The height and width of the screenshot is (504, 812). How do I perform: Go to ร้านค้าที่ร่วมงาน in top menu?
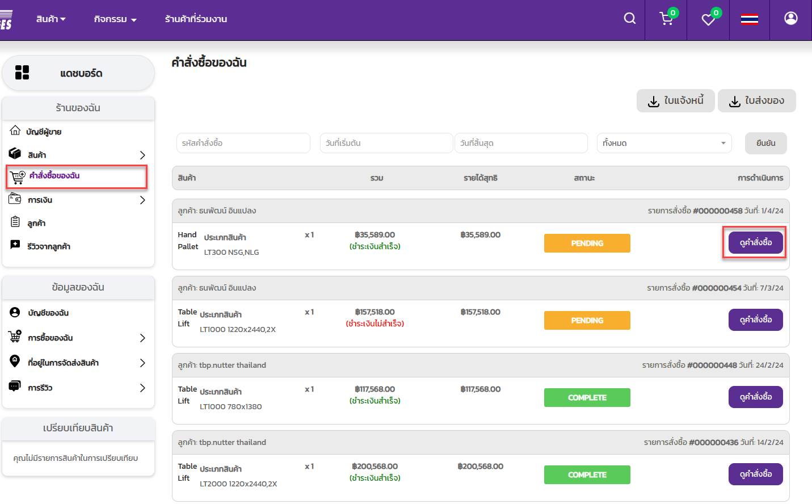[196, 19]
